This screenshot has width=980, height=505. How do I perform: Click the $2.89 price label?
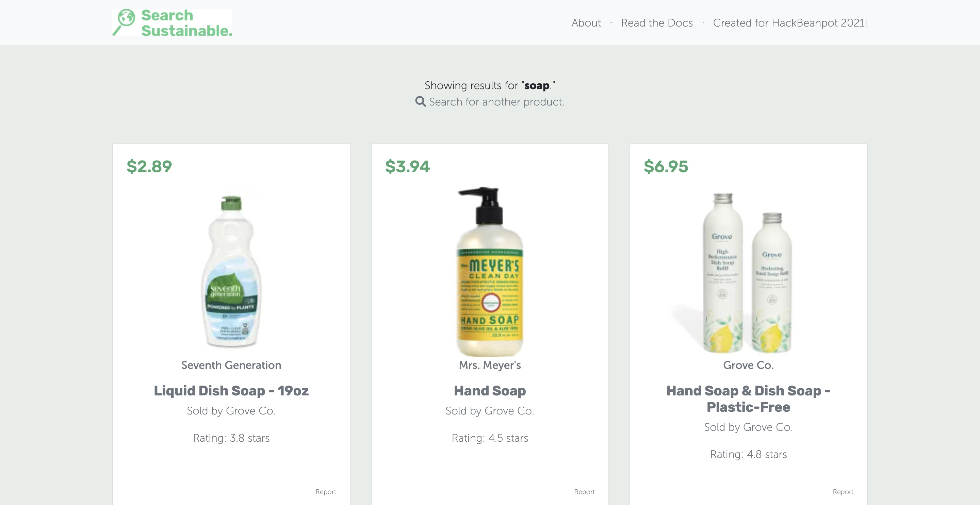[x=149, y=167]
